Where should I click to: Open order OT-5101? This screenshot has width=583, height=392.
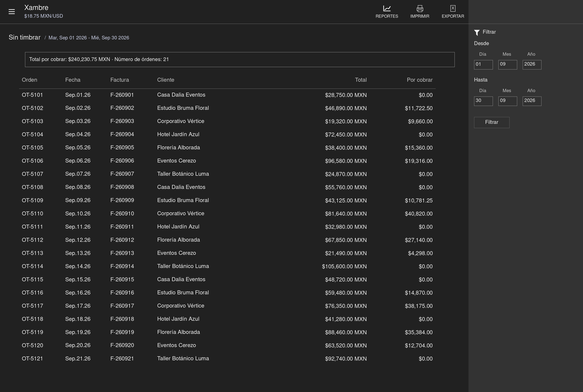click(32, 95)
